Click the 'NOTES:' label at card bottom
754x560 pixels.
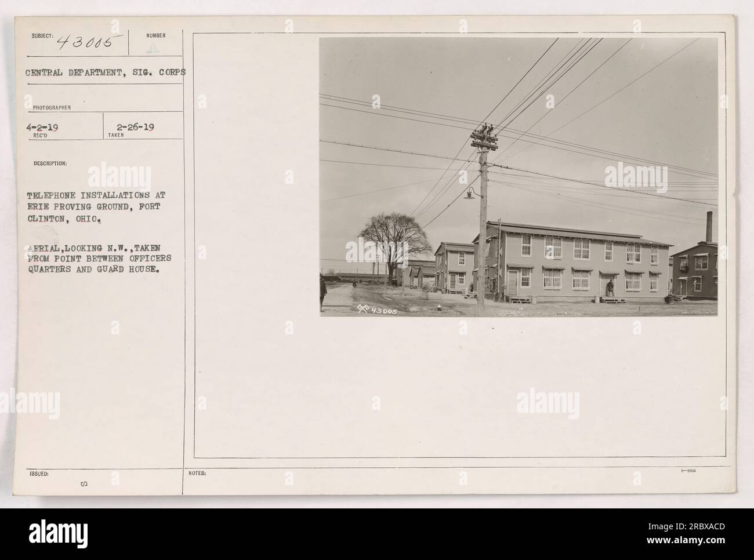coord(197,473)
